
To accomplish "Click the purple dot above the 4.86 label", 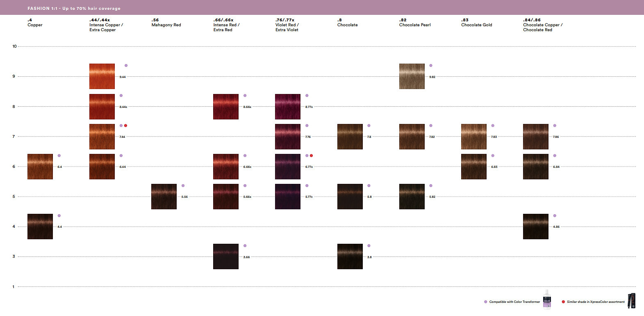I will click(x=555, y=216).
